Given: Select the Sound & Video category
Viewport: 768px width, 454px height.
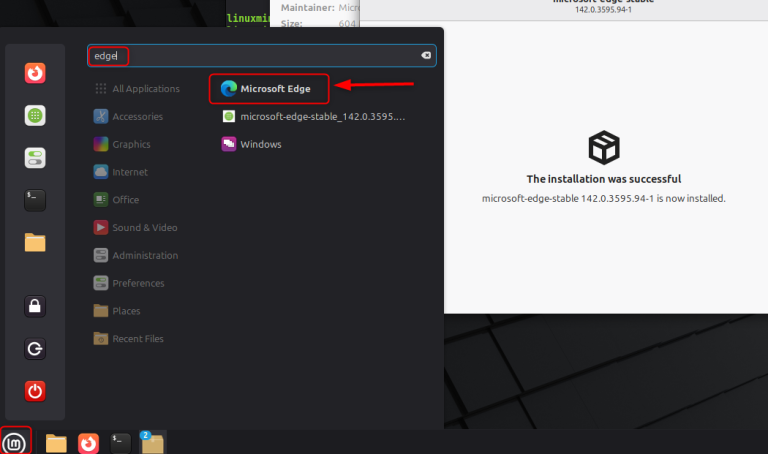Looking at the screenshot, I should coord(136,228).
